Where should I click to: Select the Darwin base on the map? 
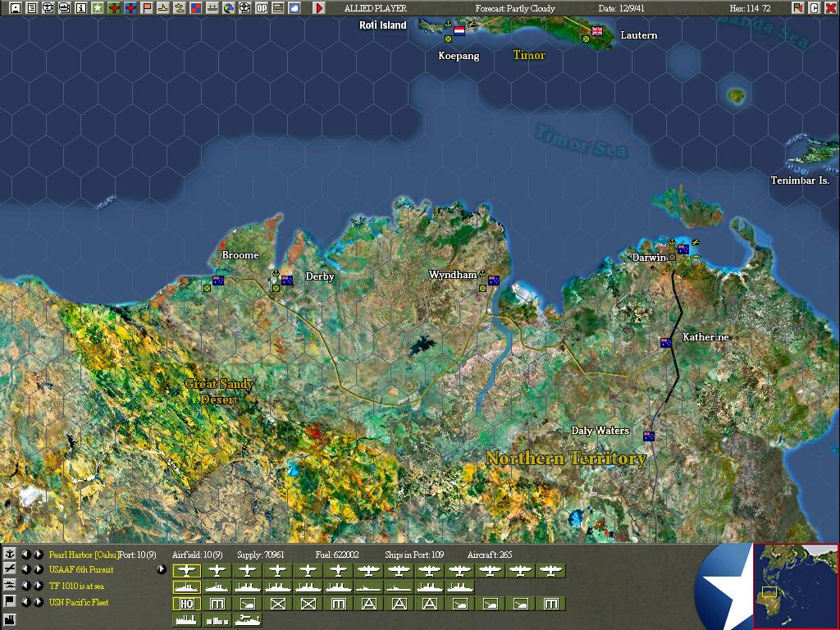click(673, 257)
